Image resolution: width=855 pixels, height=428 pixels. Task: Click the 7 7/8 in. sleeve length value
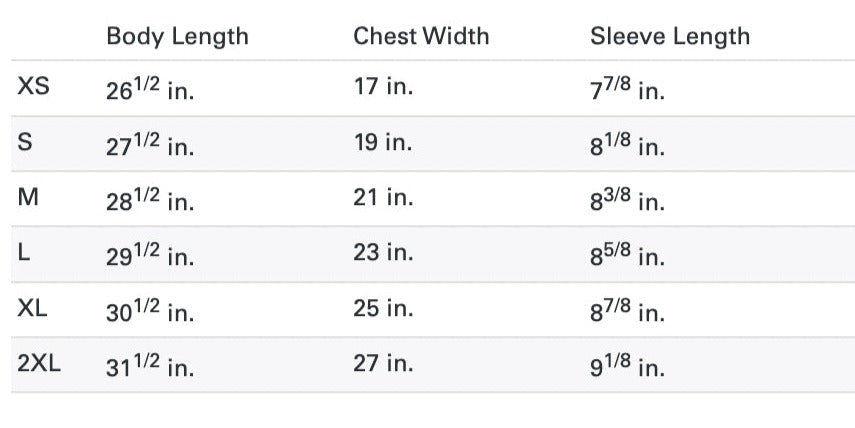tap(627, 89)
